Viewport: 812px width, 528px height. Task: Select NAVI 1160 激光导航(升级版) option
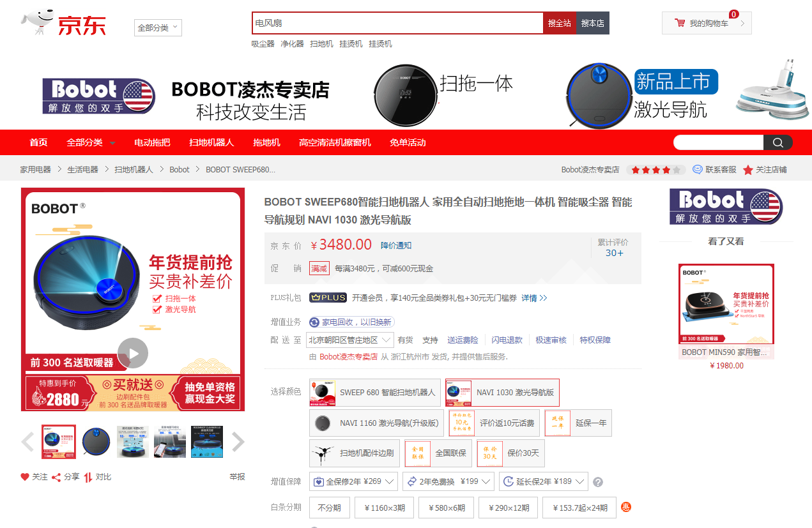coord(377,423)
